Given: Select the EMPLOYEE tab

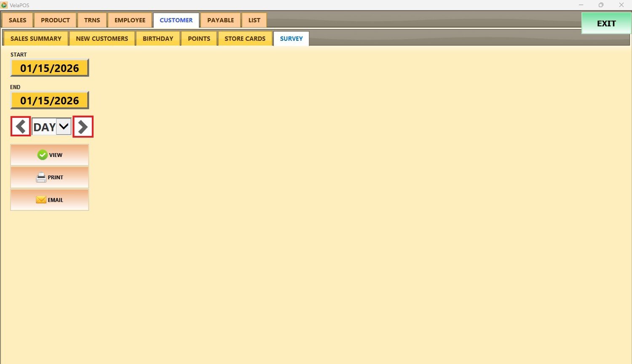Looking at the screenshot, I should pos(130,20).
